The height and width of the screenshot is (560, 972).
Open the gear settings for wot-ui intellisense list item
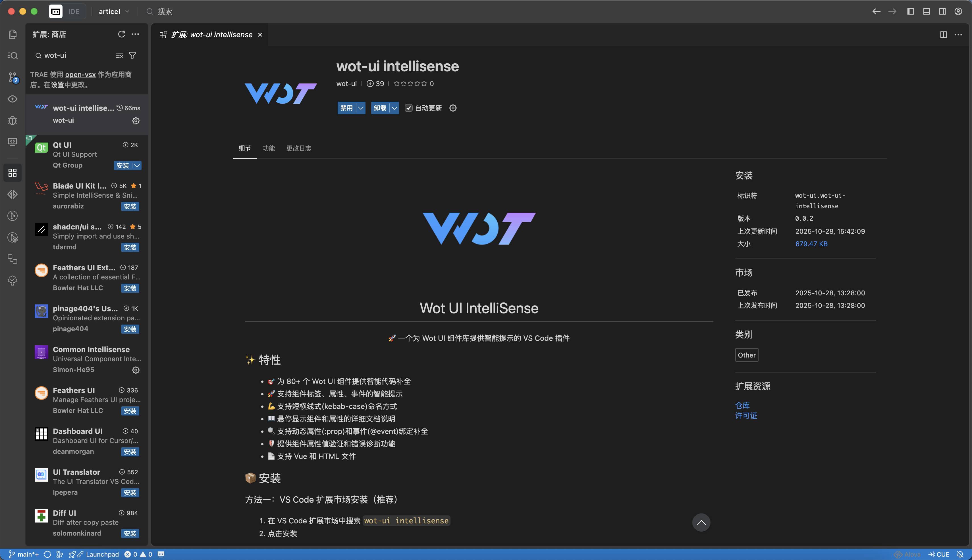[x=136, y=121]
